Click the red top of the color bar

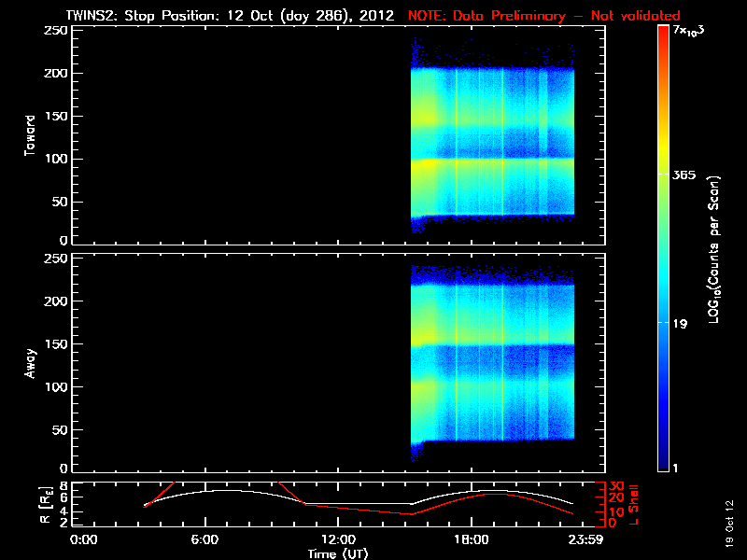pos(663,34)
